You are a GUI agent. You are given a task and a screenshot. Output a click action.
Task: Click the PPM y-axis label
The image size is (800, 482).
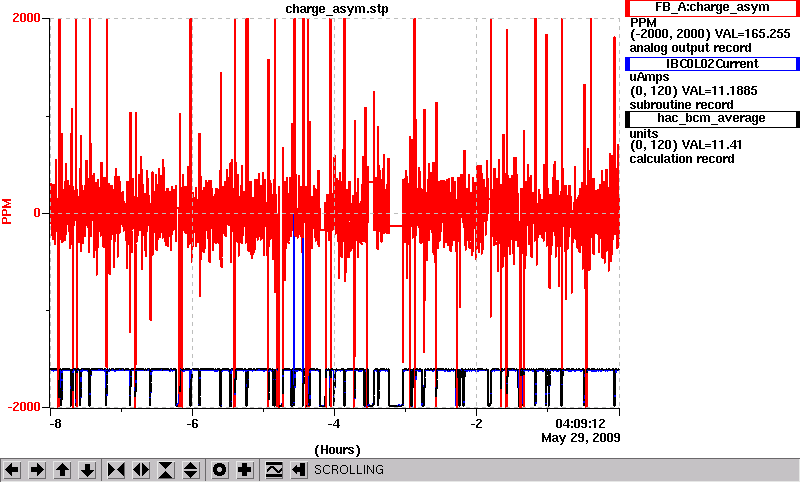(7, 212)
